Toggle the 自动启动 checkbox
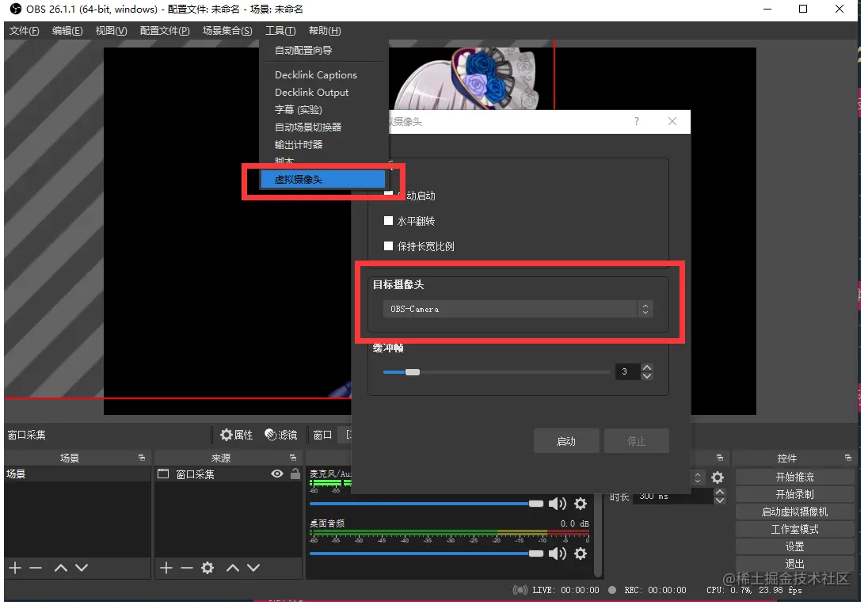The height and width of the screenshot is (605, 868). (389, 195)
